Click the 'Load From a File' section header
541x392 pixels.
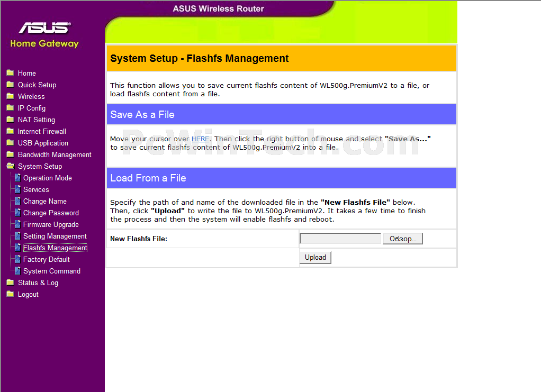(148, 178)
